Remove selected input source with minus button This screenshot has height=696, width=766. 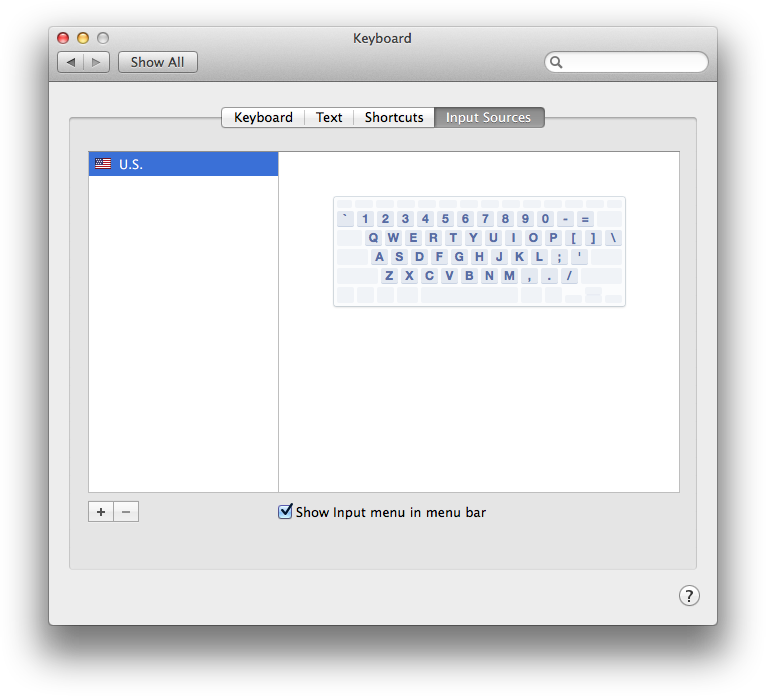coord(126,512)
